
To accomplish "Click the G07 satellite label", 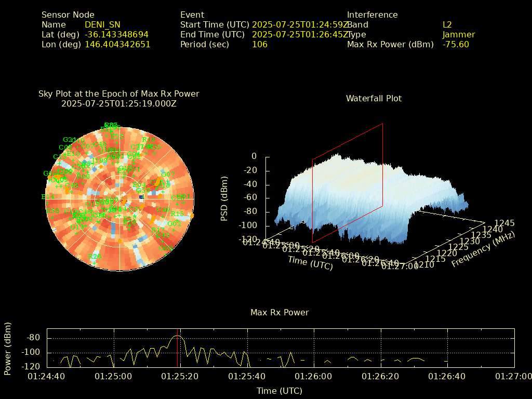I will click(x=167, y=175).
